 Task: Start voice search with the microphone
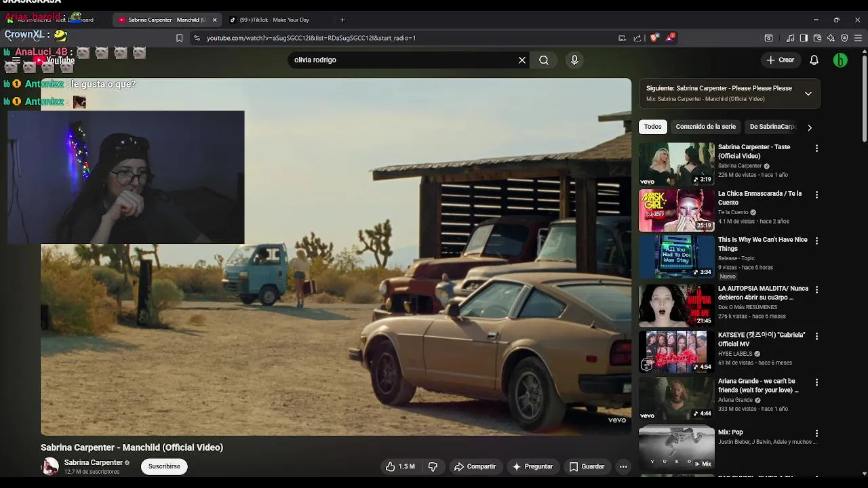(574, 60)
